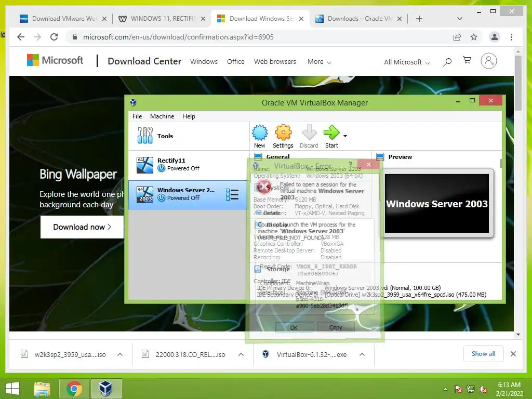Click Microsoft site search icon
The height and width of the screenshot is (399, 532).
pyautogui.click(x=447, y=62)
